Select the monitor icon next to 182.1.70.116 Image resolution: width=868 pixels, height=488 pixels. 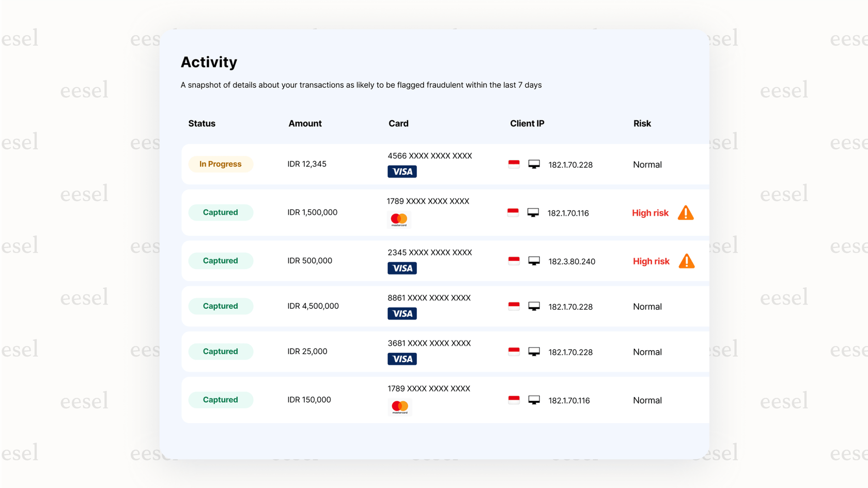pos(533,212)
